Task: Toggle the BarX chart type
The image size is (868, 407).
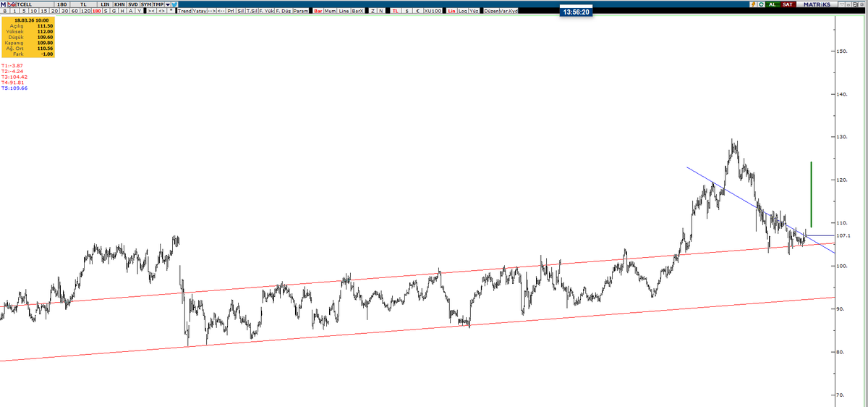Action: click(x=357, y=12)
